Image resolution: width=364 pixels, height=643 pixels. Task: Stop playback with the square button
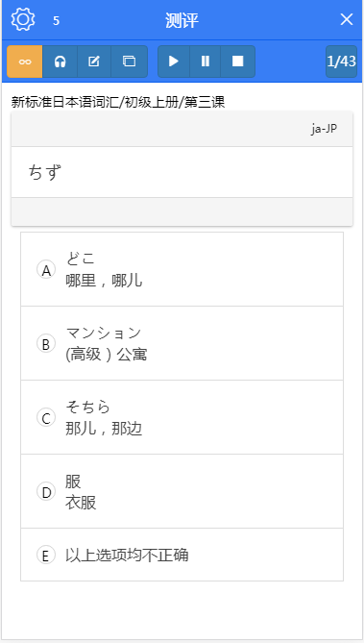point(238,62)
